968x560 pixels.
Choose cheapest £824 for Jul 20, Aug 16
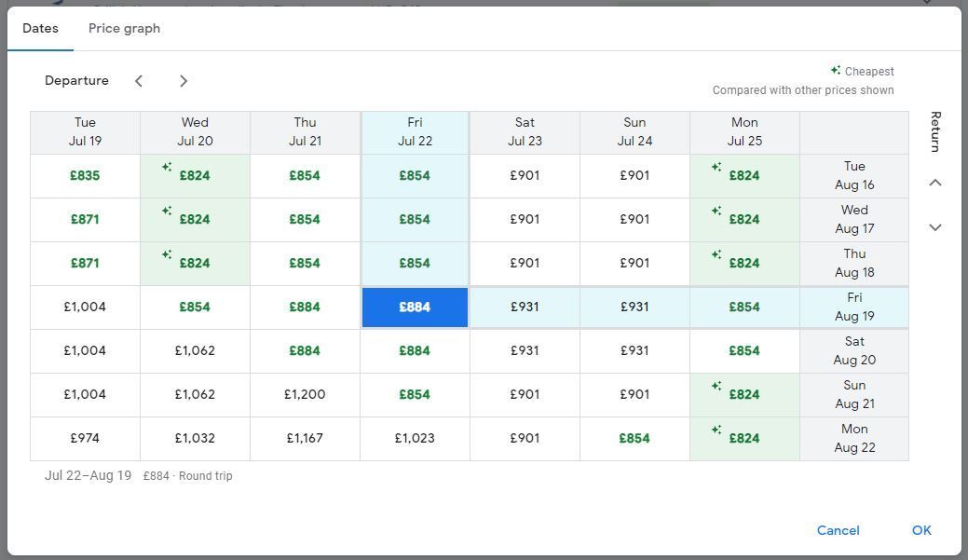pos(195,175)
